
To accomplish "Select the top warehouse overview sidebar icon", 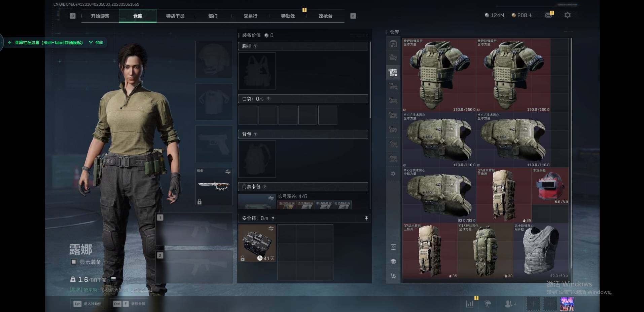I will (393, 44).
